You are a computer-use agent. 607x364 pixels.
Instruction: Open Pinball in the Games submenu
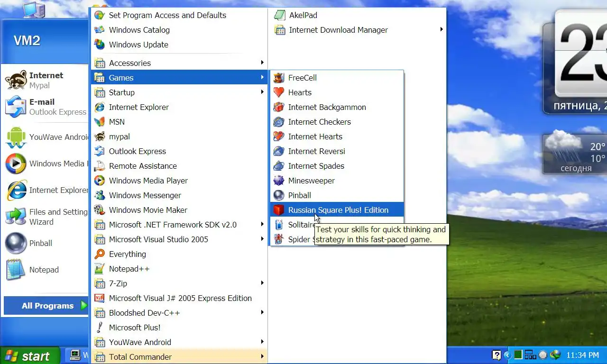(337, 195)
